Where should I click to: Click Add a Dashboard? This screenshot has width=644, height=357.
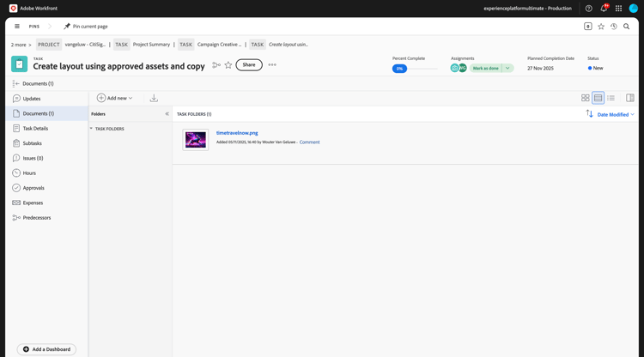pos(46,349)
